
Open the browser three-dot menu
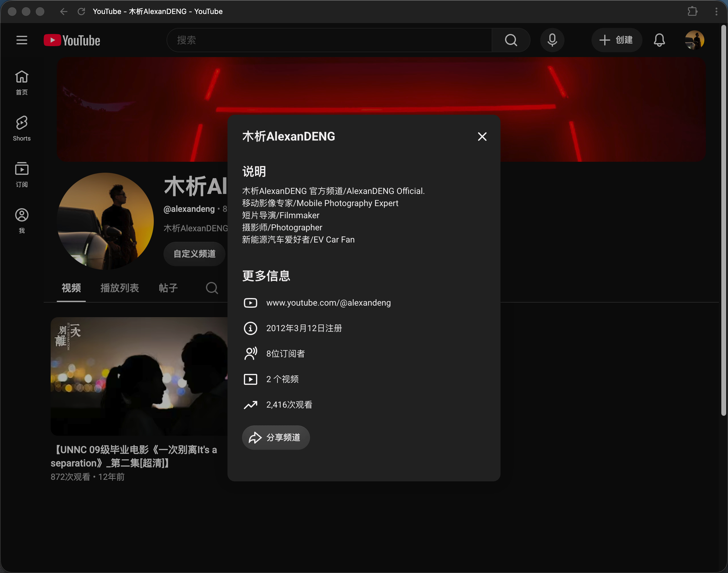[x=716, y=12]
